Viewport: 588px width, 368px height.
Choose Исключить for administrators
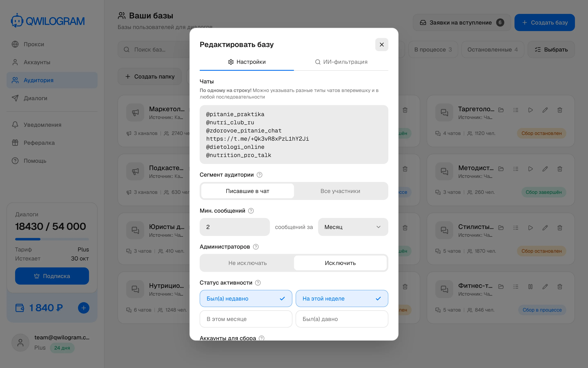340,263
